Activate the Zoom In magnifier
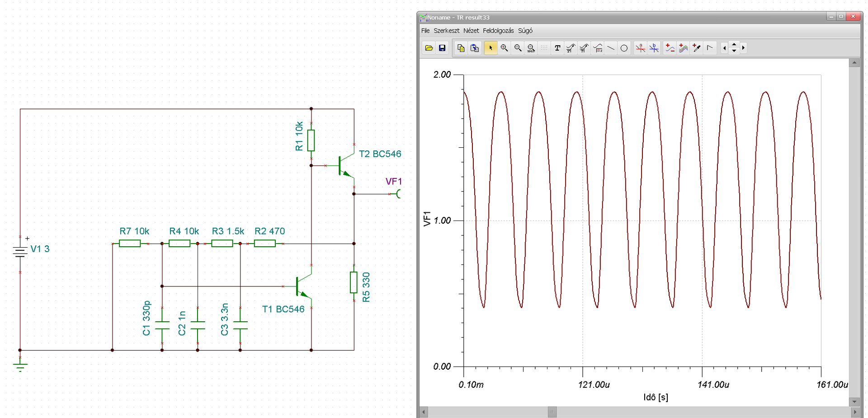This screenshot has width=868, height=418. pyautogui.click(x=504, y=48)
